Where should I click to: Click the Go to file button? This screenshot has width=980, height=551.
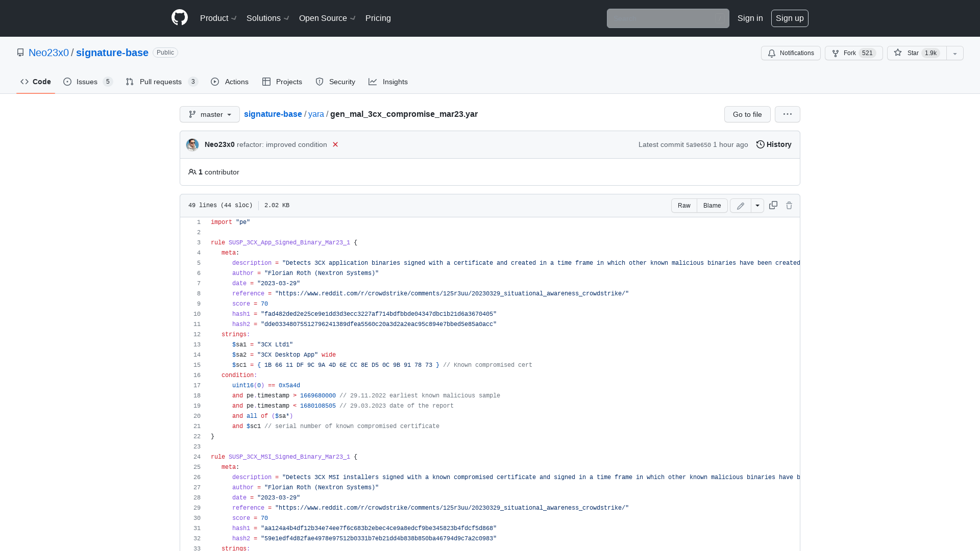click(747, 114)
